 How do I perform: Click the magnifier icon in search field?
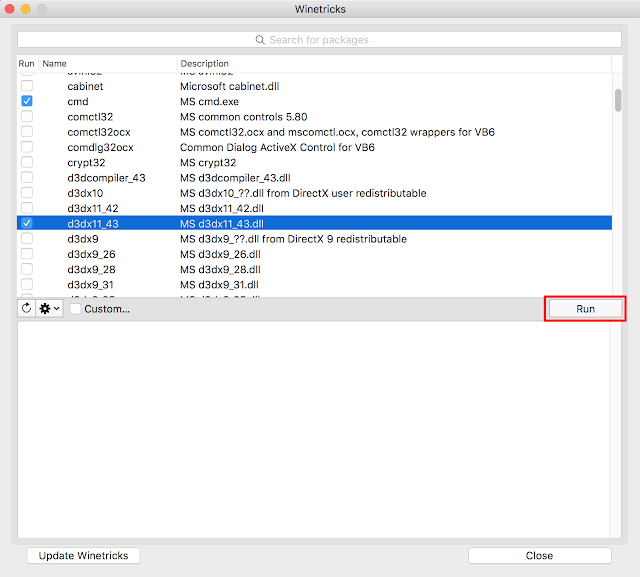pos(260,40)
